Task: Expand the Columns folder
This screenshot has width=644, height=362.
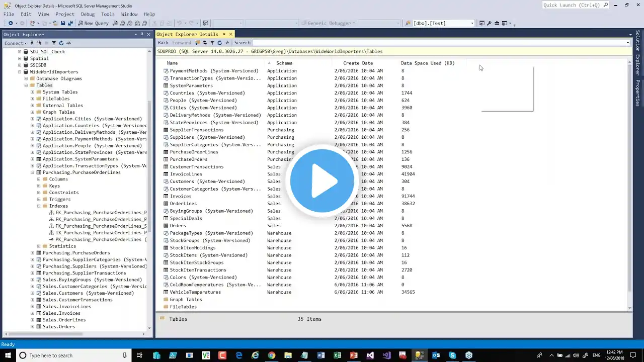Action: tap(39, 179)
